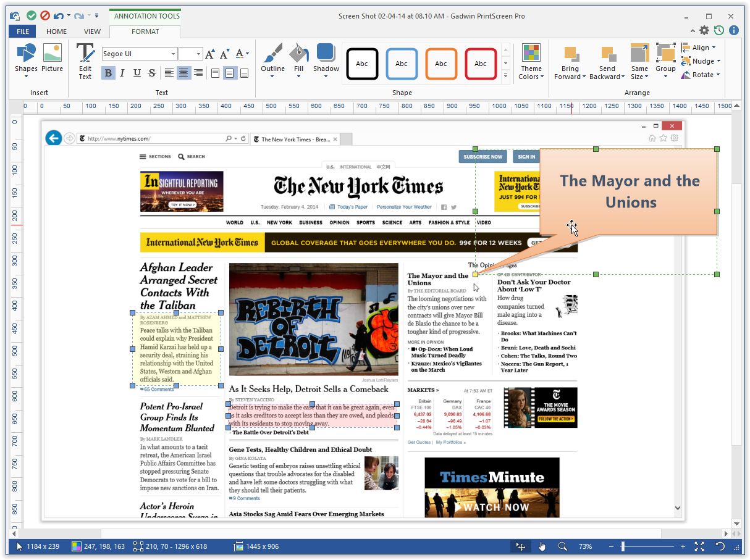Open the Theme Colors dropdown

pos(531,62)
